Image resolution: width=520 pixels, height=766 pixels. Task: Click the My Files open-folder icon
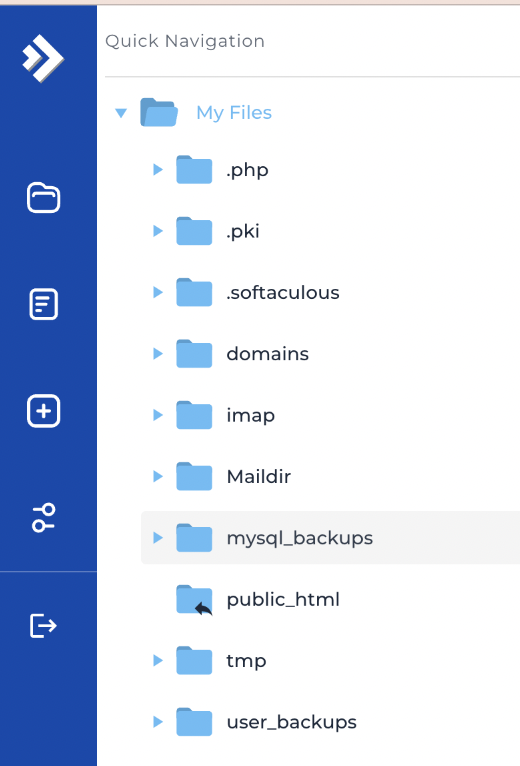tap(159, 112)
